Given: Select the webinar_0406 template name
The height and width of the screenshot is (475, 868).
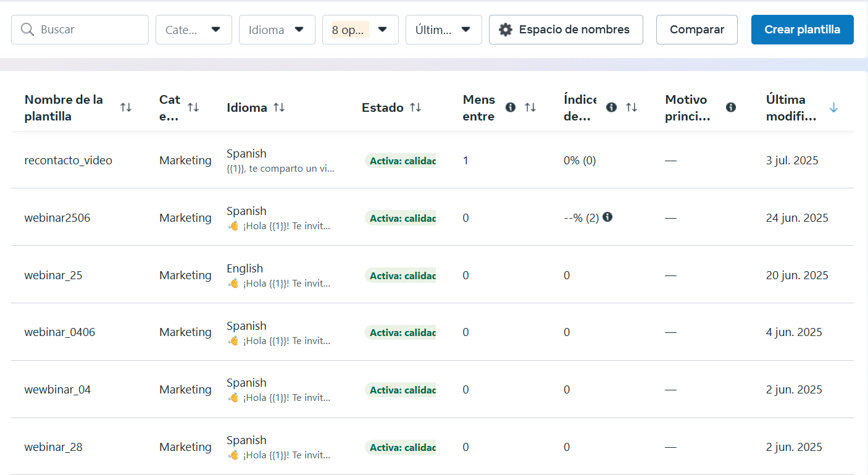Looking at the screenshot, I should click(x=60, y=332).
